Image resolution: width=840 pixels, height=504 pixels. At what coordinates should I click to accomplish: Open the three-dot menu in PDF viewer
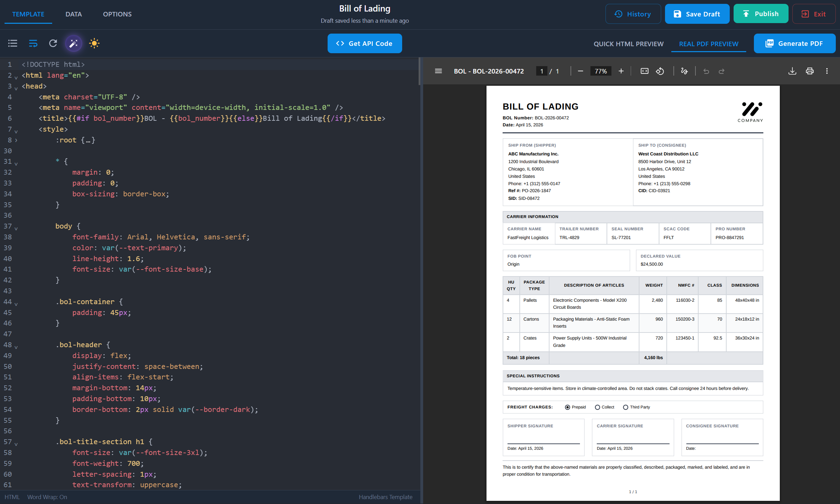click(x=827, y=71)
